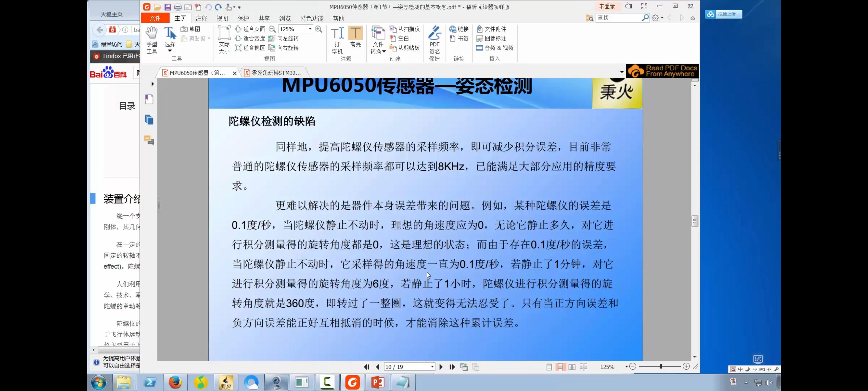Go to the next page using arrow
Image resolution: width=868 pixels, height=391 pixels.
tap(441, 367)
